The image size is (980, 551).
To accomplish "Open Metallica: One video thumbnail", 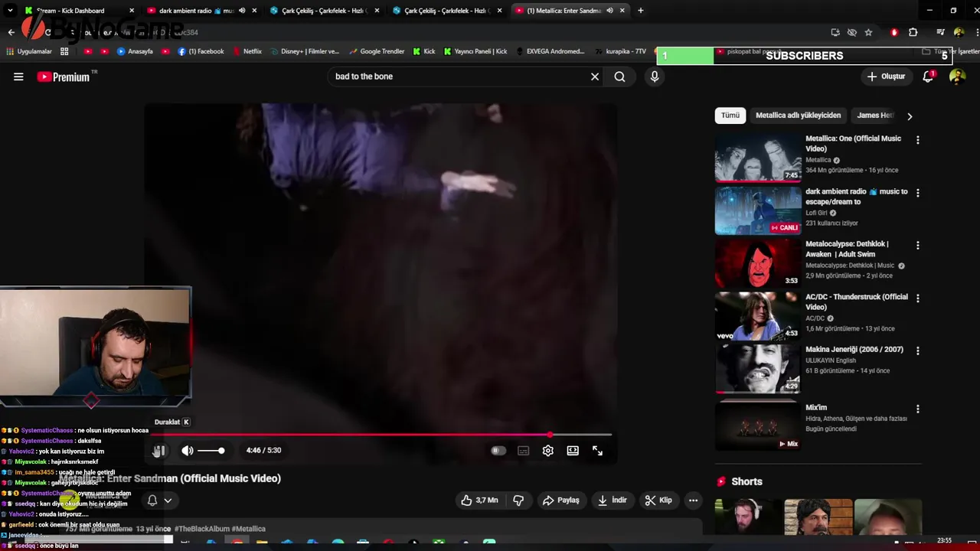I will pyautogui.click(x=758, y=158).
